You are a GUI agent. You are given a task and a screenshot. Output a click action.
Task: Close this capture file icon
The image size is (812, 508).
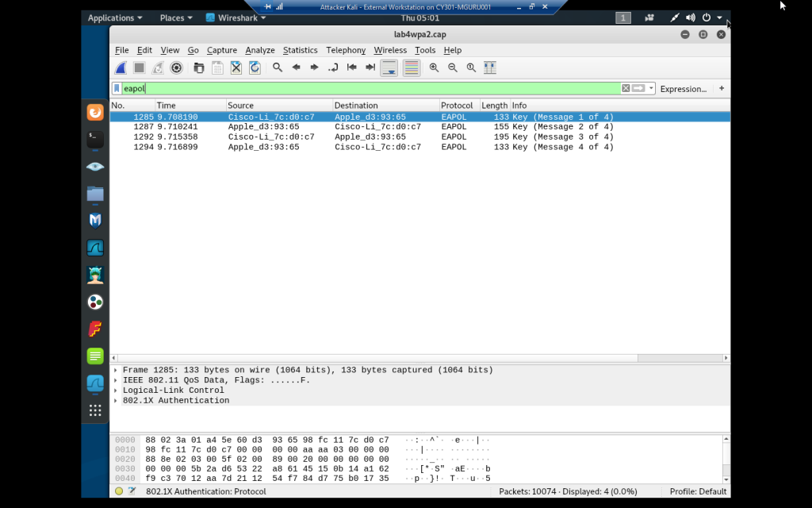coord(236,68)
